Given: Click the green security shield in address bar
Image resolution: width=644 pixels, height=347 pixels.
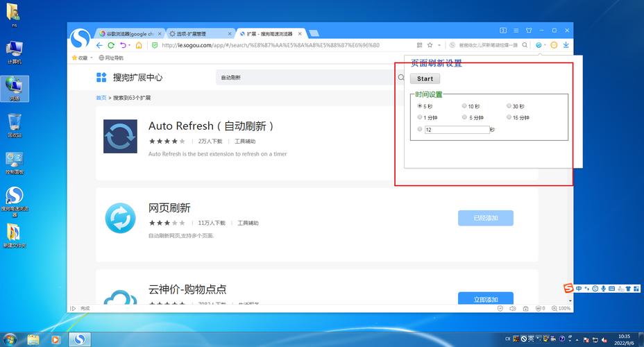Looking at the screenshot, I should click(x=155, y=45).
